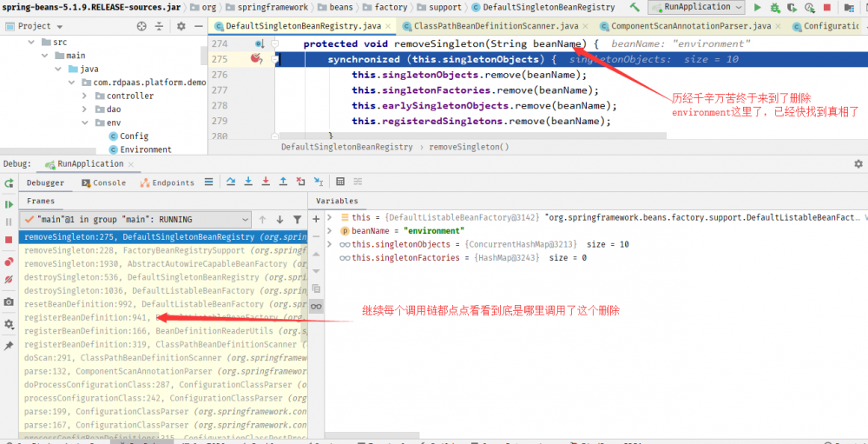The height and width of the screenshot is (444, 868).
Task: Click removeSingleton() in the editor breadcrumb
Action: (x=469, y=147)
